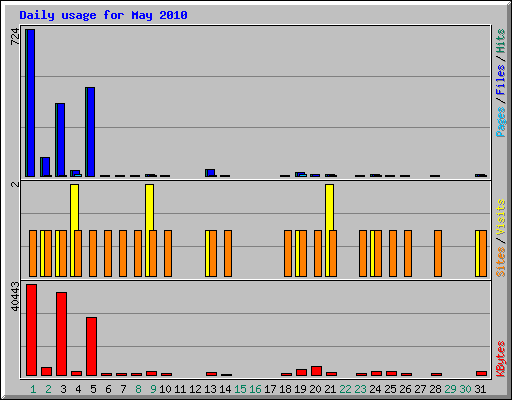Click day 27 on the x-axis
Image resolution: width=512 pixels, height=400 pixels.
point(420,389)
